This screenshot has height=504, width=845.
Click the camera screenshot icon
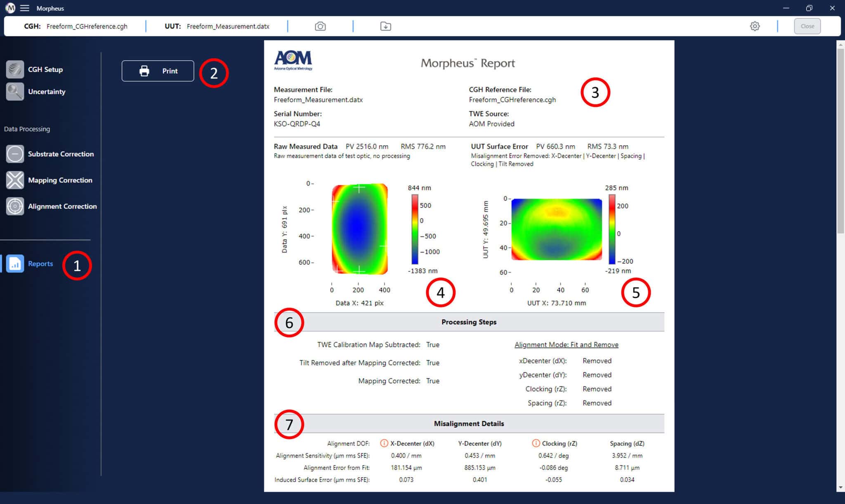click(320, 26)
